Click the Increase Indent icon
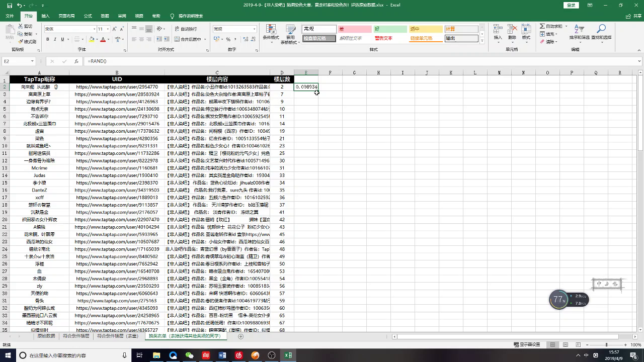Image resolution: width=644 pixels, height=362 pixels. coord(167,39)
